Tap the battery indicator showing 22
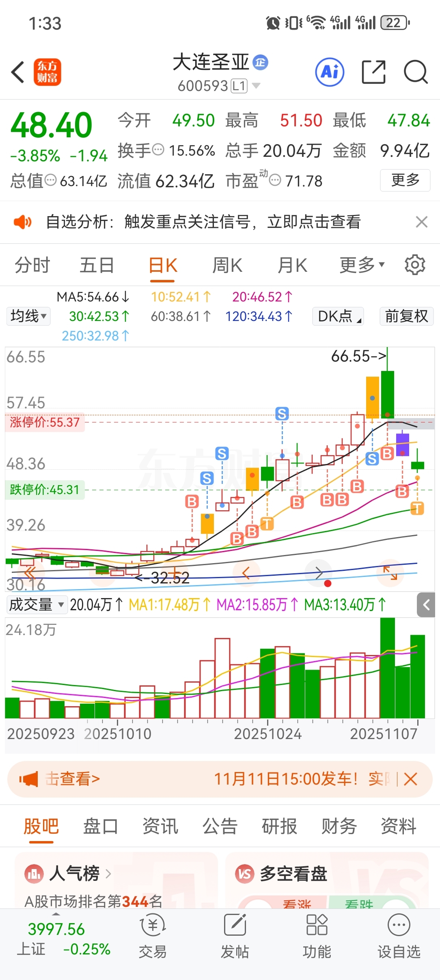The image size is (440, 980). point(395,23)
